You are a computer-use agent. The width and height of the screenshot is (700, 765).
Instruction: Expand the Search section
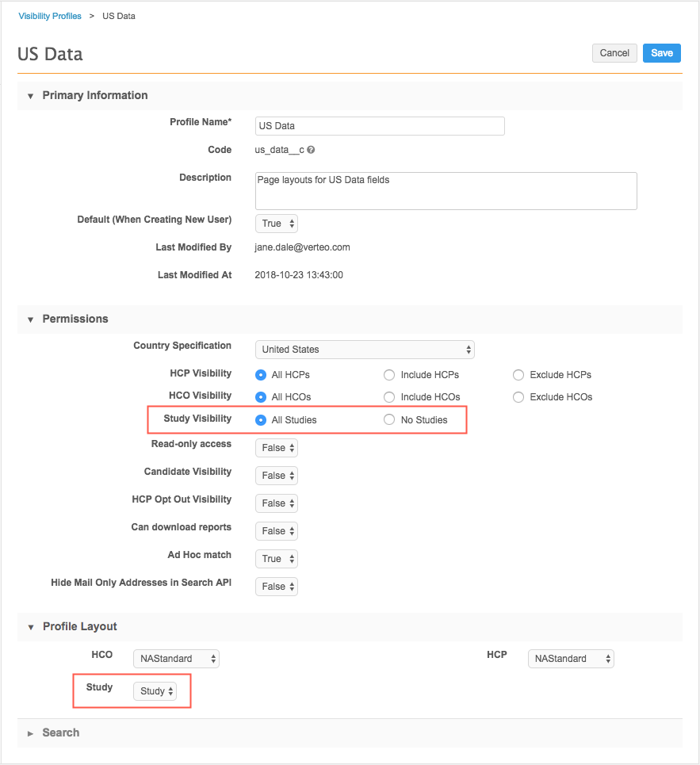coord(31,733)
